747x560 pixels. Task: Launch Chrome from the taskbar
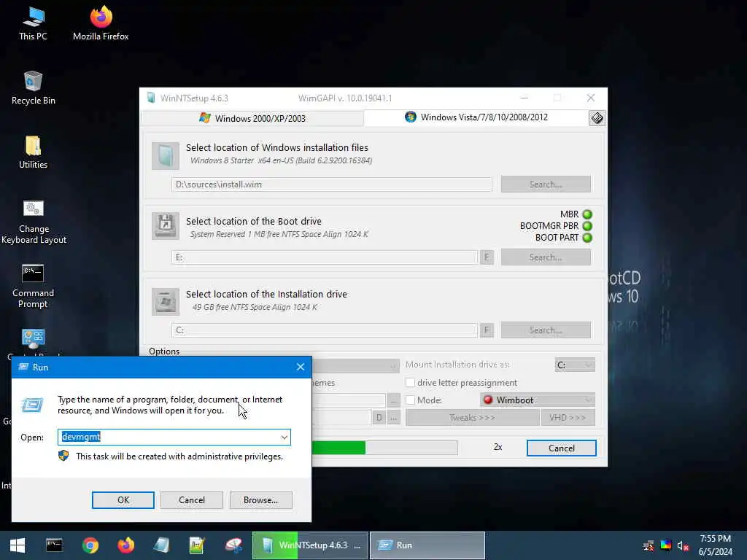click(x=90, y=545)
